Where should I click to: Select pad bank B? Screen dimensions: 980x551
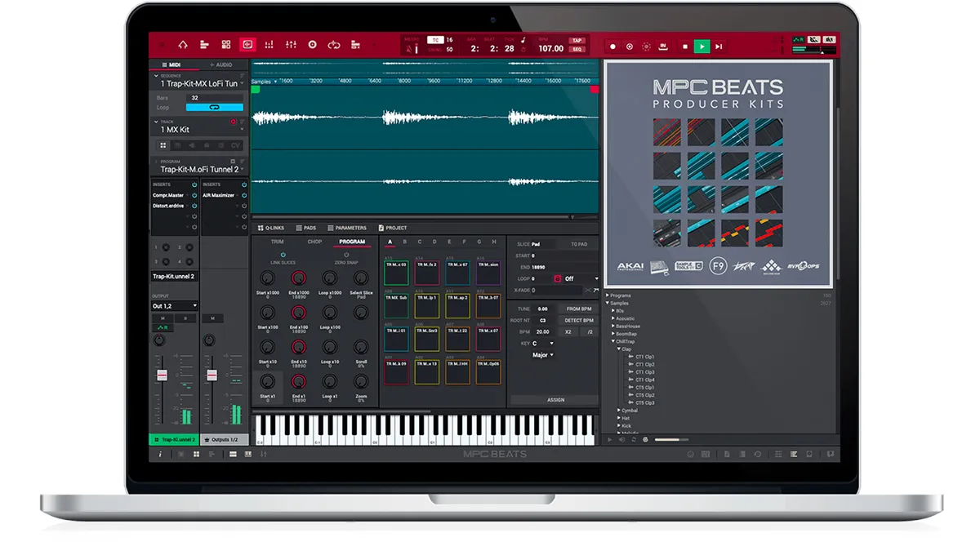coord(405,242)
